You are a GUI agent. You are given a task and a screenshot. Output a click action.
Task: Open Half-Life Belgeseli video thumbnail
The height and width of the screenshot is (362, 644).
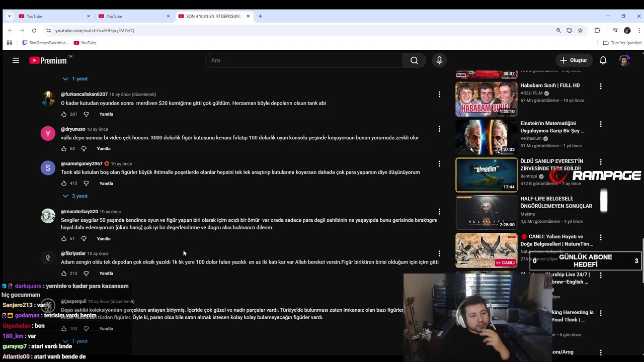tap(487, 213)
